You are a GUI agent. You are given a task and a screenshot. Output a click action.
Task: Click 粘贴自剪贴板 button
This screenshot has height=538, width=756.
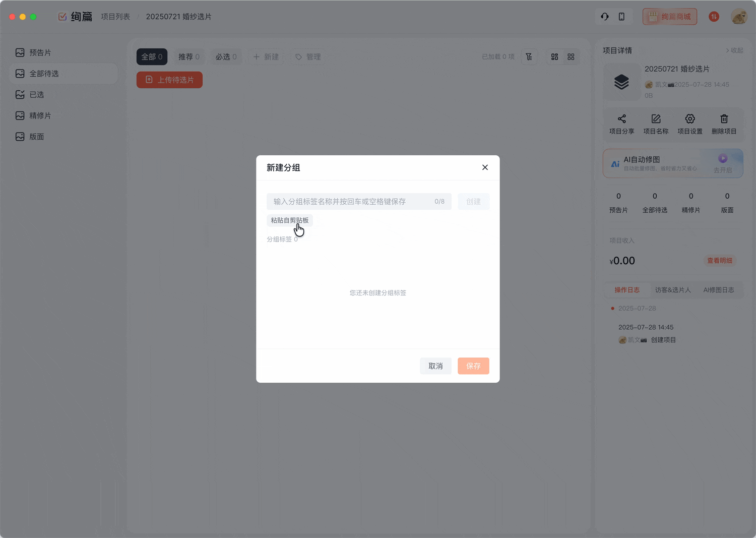(290, 220)
